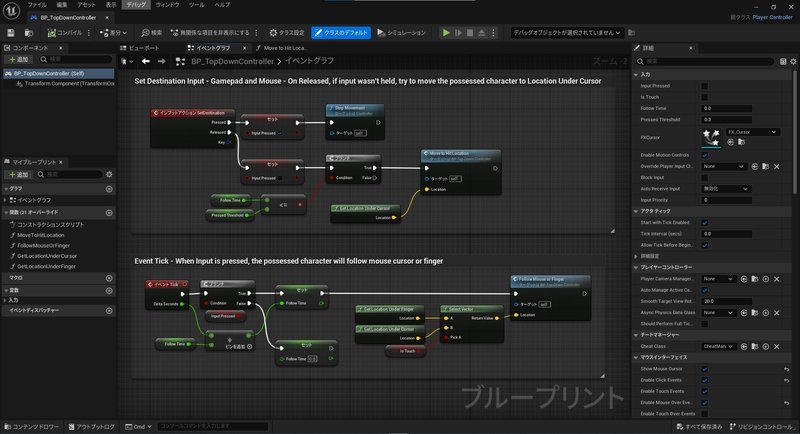
Task: Click the Eject playback icon
Action: [481, 33]
